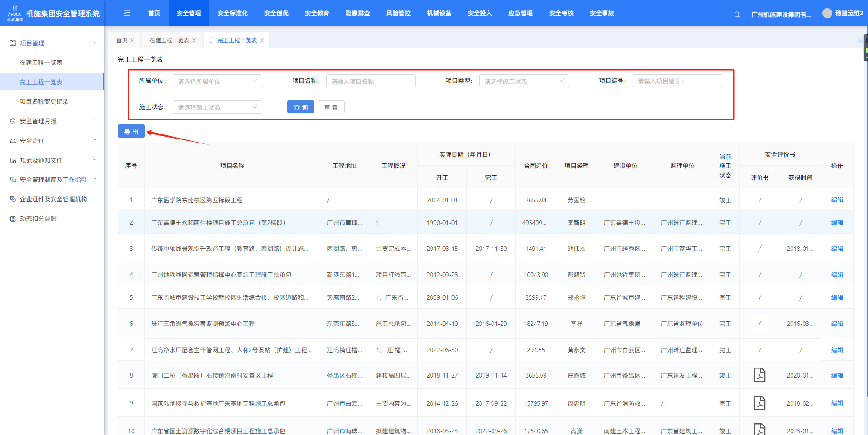The image size is (868, 435).
Task: Switch to 安全教育 top menu
Action: coord(317,13)
